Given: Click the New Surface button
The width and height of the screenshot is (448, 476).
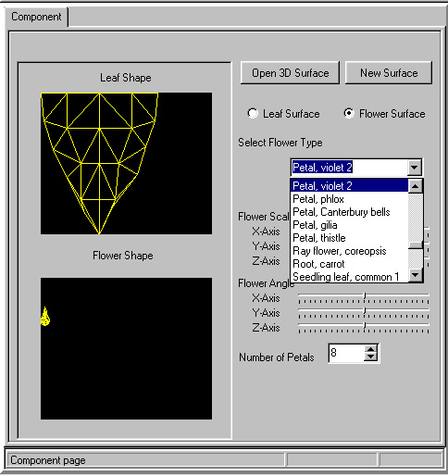Looking at the screenshot, I should click(x=389, y=73).
